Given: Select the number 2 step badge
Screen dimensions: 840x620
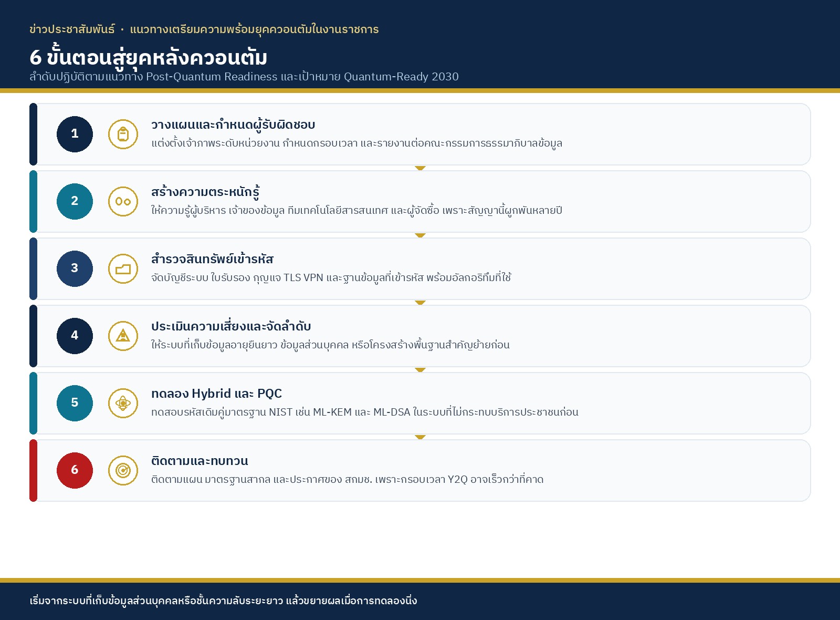Looking at the screenshot, I should [x=75, y=201].
